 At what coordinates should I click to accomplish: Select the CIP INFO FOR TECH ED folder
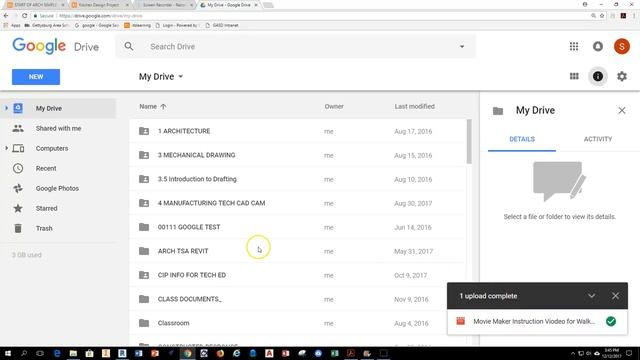pos(297,275)
